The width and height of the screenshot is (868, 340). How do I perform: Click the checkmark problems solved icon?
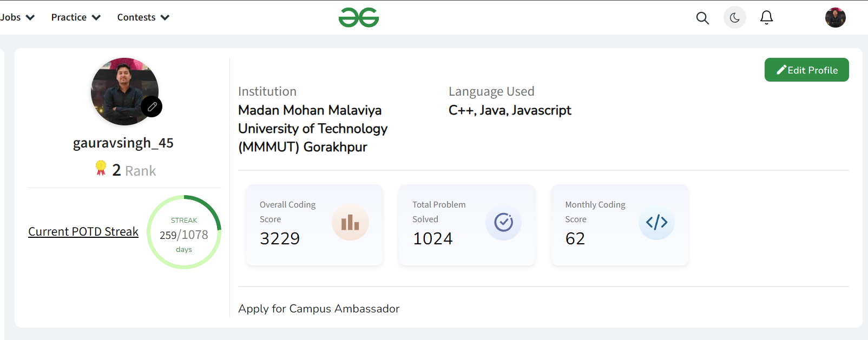pyautogui.click(x=503, y=222)
